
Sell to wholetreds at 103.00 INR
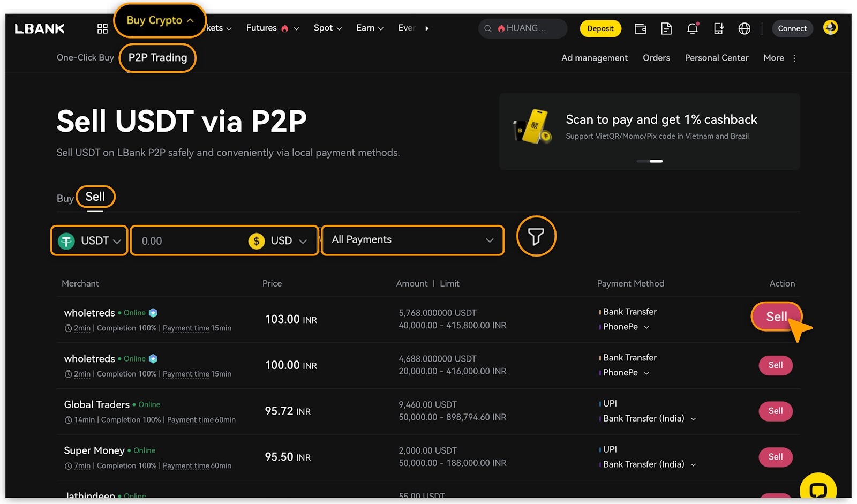point(776,317)
